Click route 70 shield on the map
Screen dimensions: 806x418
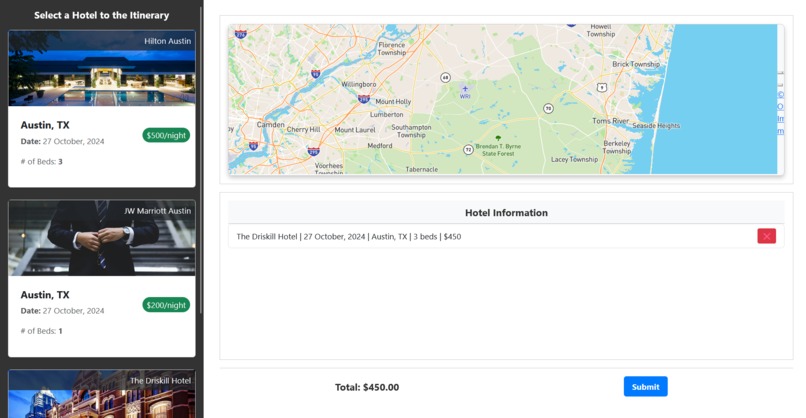pos(548,108)
